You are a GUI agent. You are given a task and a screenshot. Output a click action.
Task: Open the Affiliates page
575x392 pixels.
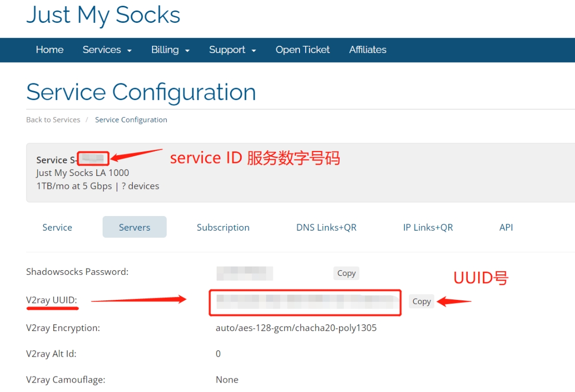[x=367, y=49]
